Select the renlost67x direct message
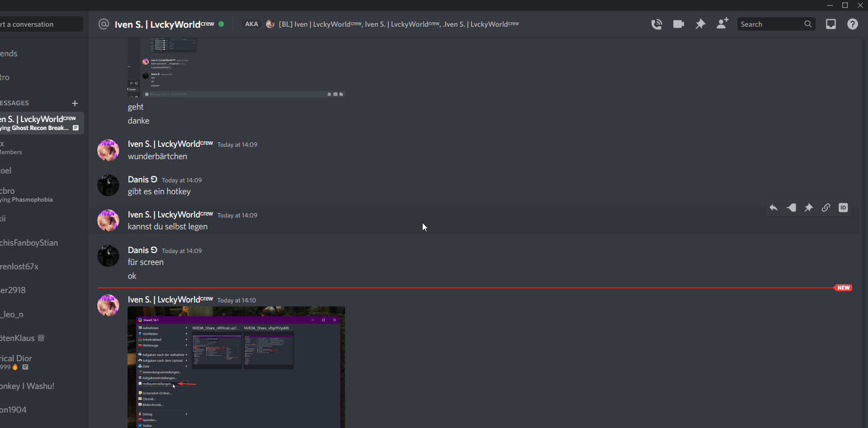This screenshot has width=868, height=428. coord(20,266)
